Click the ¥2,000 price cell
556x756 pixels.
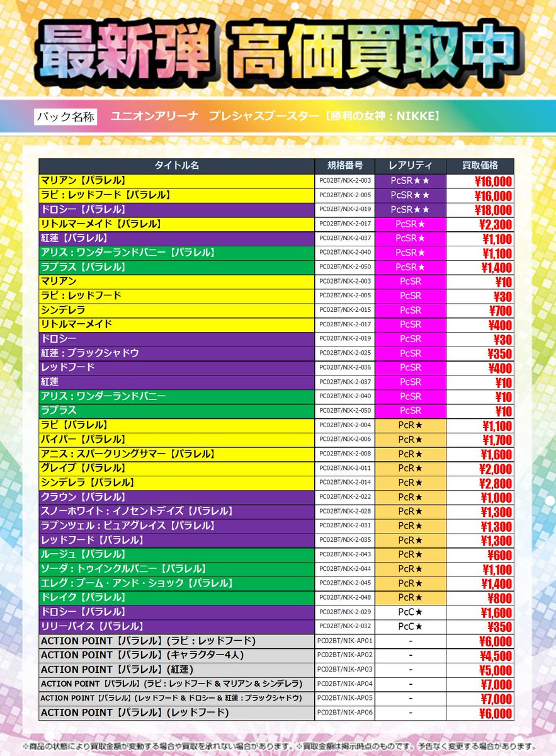click(480, 469)
